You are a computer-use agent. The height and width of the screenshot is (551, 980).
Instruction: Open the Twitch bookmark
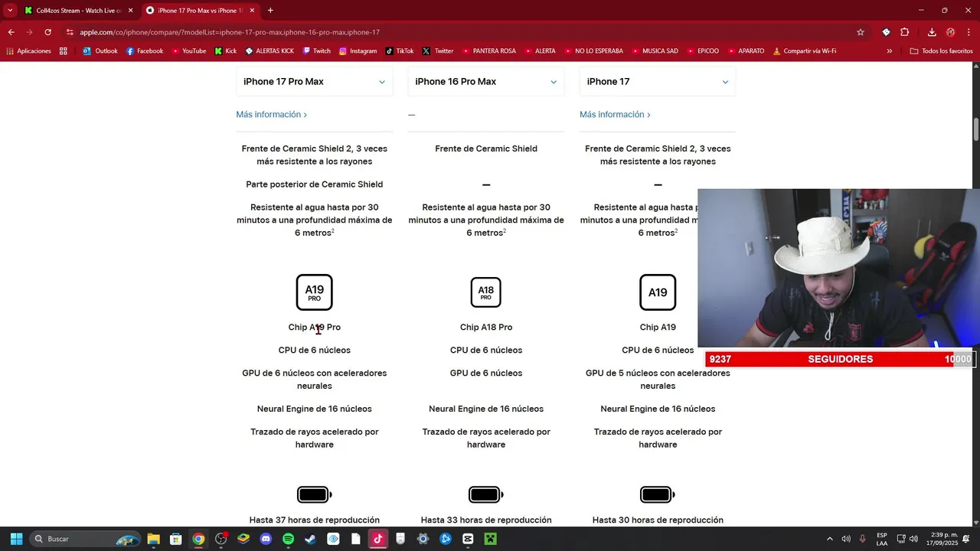point(316,51)
